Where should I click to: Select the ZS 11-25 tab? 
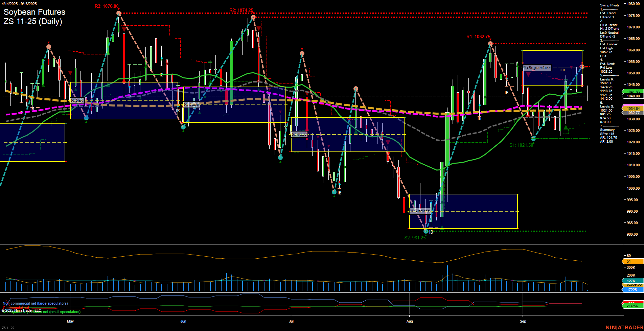[8, 328]
